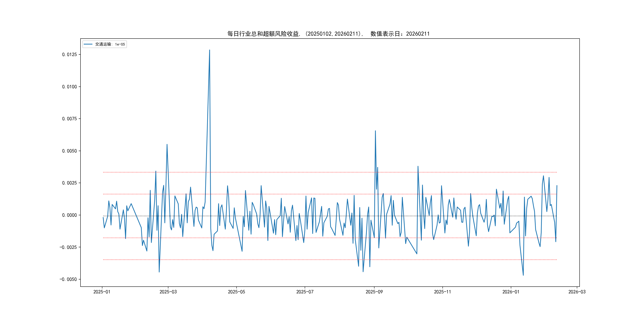Screen dimensions: 644x322
Task: Click the 0.0075 y-axis tick label
Action: pos(70,119)
